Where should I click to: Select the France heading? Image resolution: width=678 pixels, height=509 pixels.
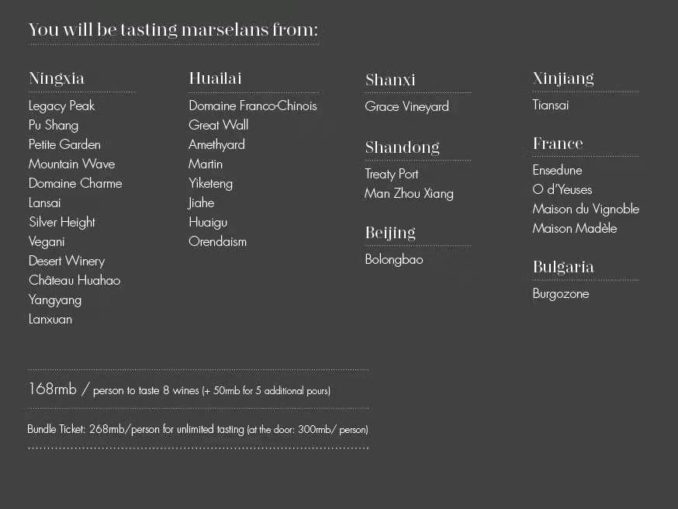[557, 144]
